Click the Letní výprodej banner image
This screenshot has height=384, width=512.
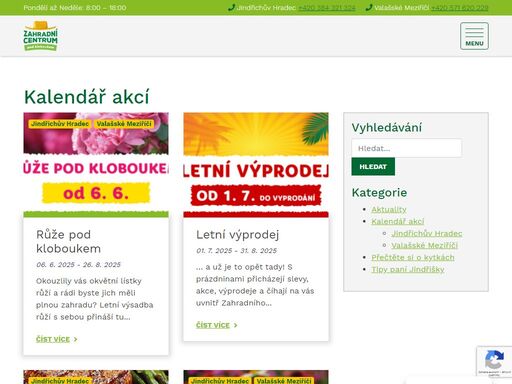click(x=256, y=165)
